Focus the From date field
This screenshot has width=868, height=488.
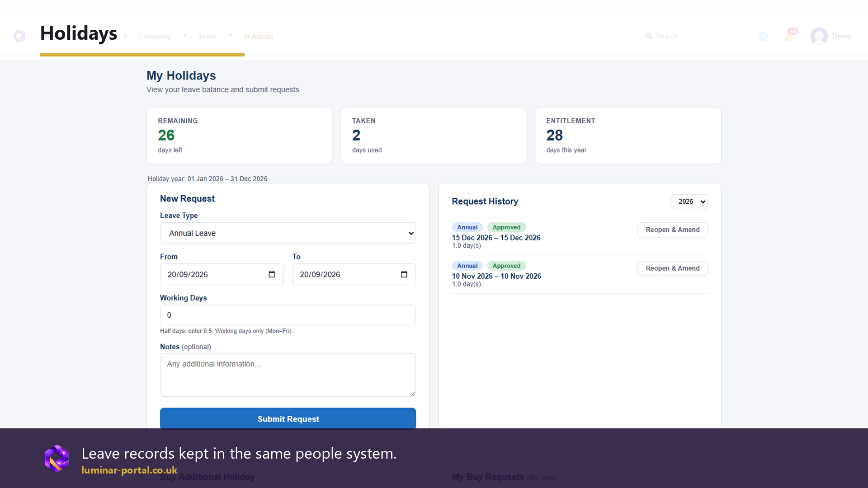[222, 274]
